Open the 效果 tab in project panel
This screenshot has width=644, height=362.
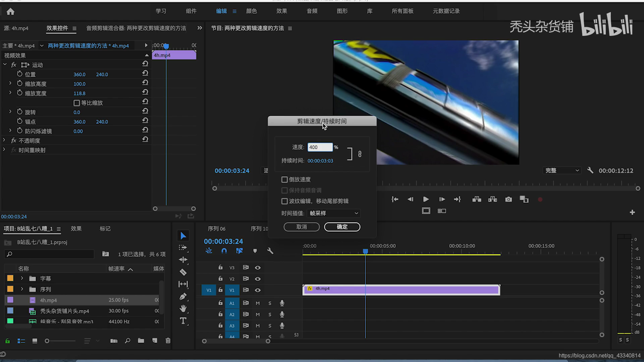pyautogui.click(x=76, y=229)
